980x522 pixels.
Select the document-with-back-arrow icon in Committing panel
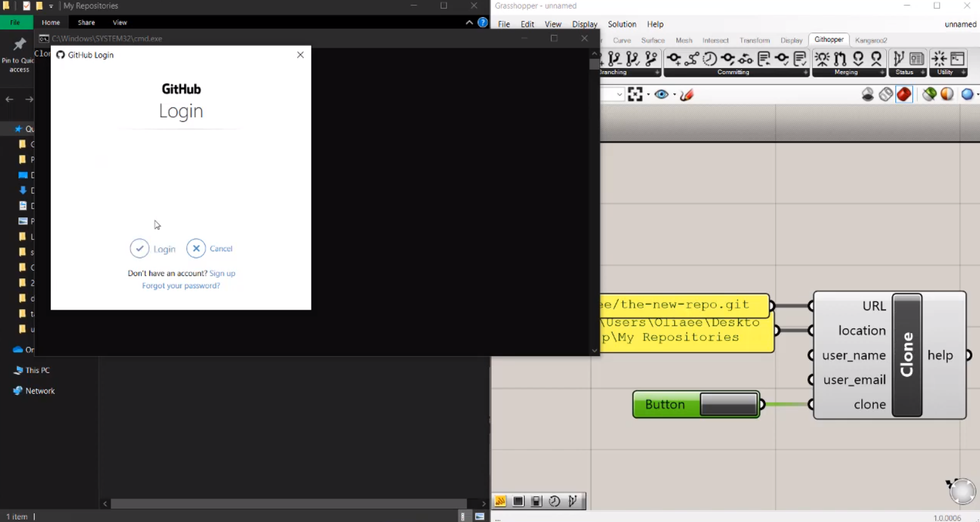tap(764, 59)
